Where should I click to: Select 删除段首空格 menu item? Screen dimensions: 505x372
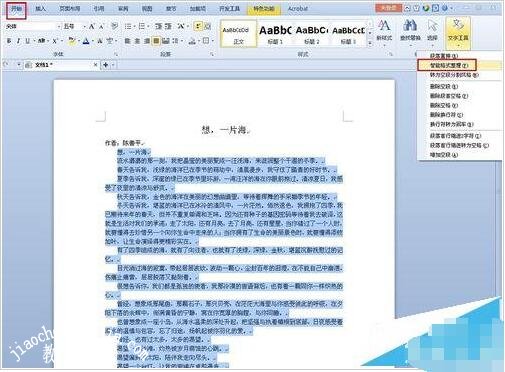449,96
